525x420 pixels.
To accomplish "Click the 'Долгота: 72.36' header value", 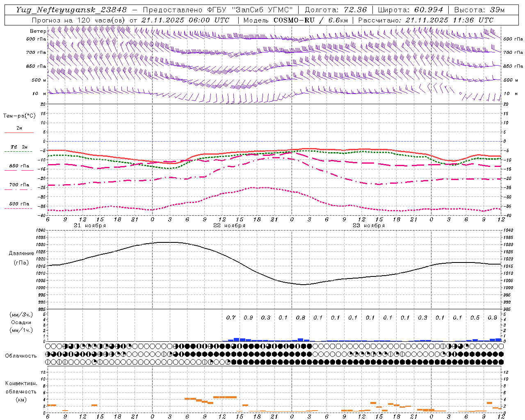I will [x=336, y=10].
